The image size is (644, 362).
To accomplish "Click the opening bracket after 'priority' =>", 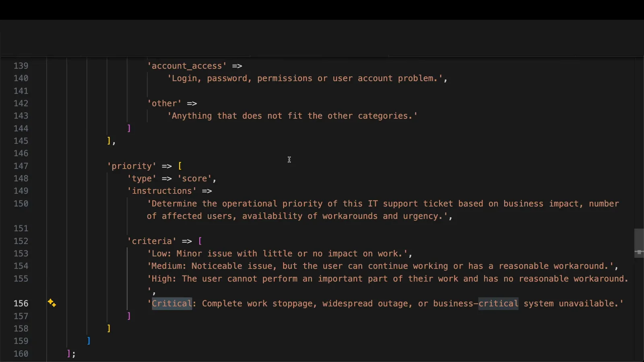I will pos(180,166).
